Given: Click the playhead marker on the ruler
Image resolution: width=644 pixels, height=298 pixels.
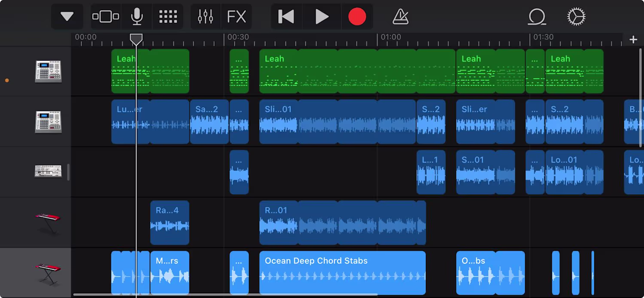Looking at the screenshot, I should coord(136,40).
